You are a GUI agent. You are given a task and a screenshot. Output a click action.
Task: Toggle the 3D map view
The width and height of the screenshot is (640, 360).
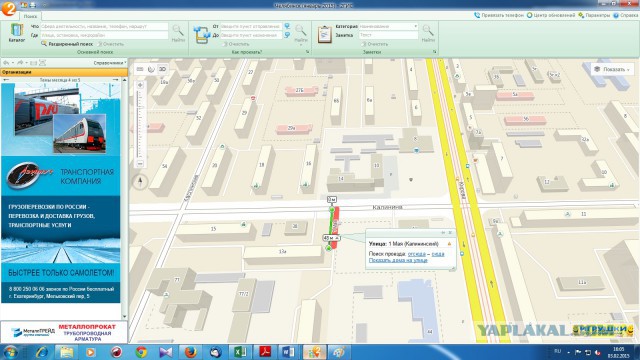tap(162, 69)
